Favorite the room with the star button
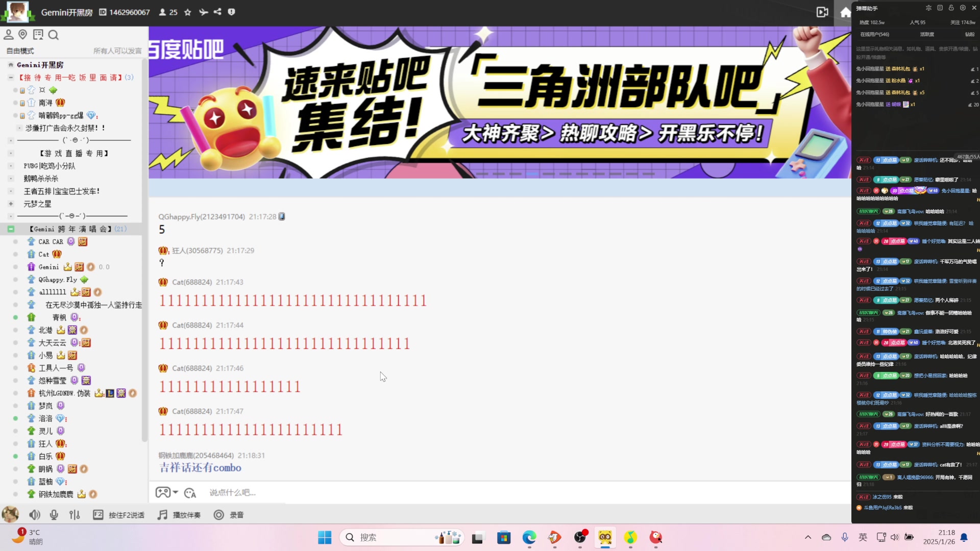Image resolution: width=980 pixels, height=551 pixels. [x=187, y=12]
